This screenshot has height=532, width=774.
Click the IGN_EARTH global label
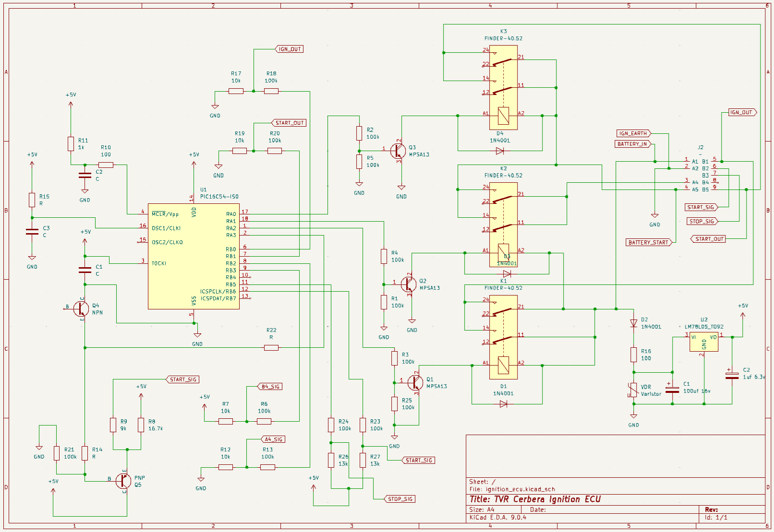pyautogui.click(x=633, y=133)
